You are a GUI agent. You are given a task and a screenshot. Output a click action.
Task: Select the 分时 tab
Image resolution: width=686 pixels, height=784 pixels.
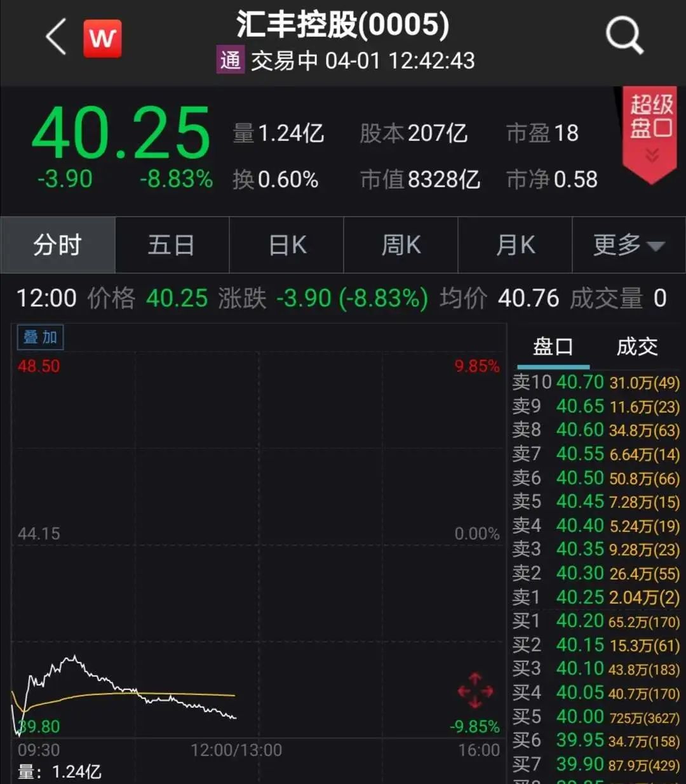[x=57, y=246]
